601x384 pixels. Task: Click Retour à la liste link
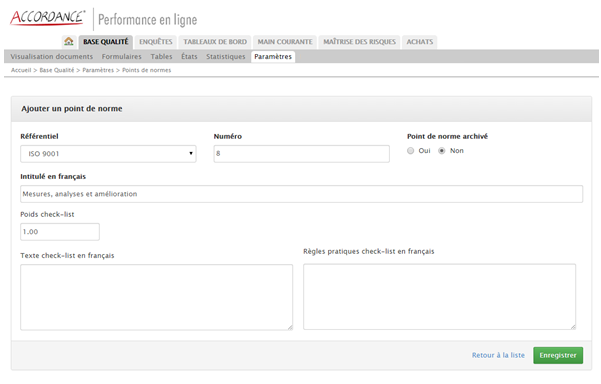click(498, 355)
